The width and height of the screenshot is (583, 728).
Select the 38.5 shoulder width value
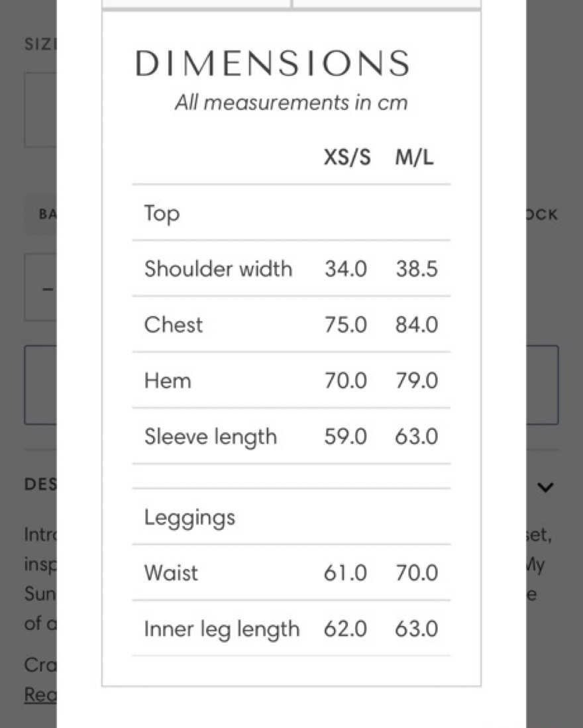(417, 269)
